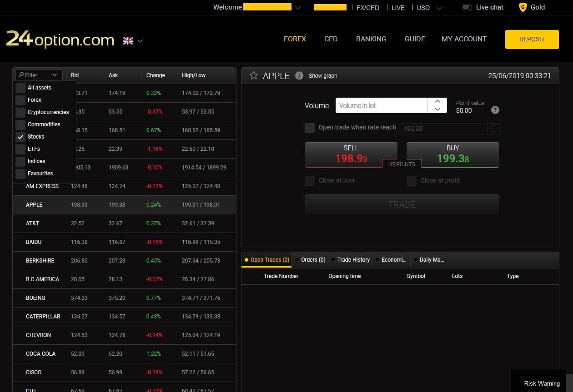Click the Gold account shield icon
The width and height of the screenshot is (573, 392).
[x=523, y=7]
